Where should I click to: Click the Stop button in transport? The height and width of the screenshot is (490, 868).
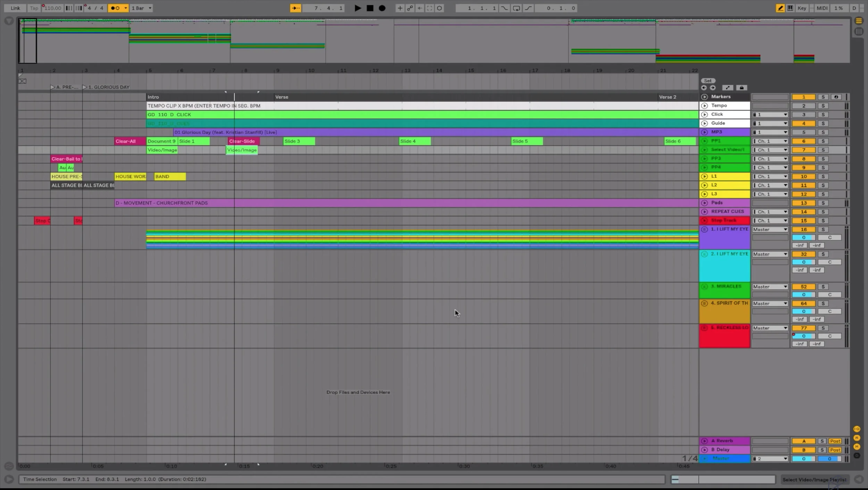tap(370, 8)
